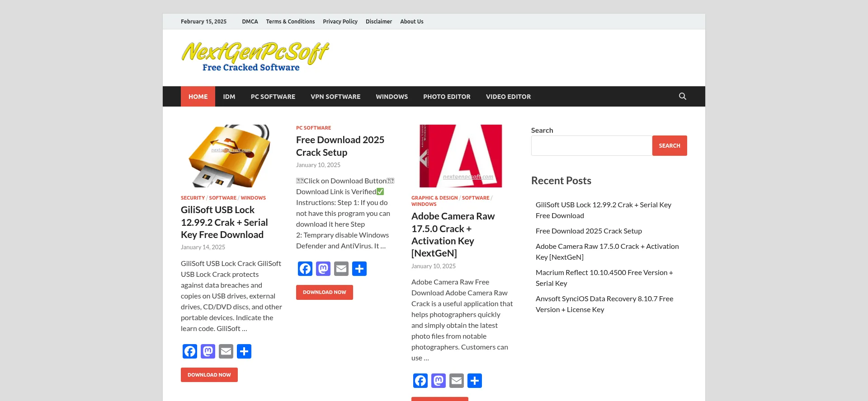Open WINDOWS category in navbar

[x=392, y=97]
